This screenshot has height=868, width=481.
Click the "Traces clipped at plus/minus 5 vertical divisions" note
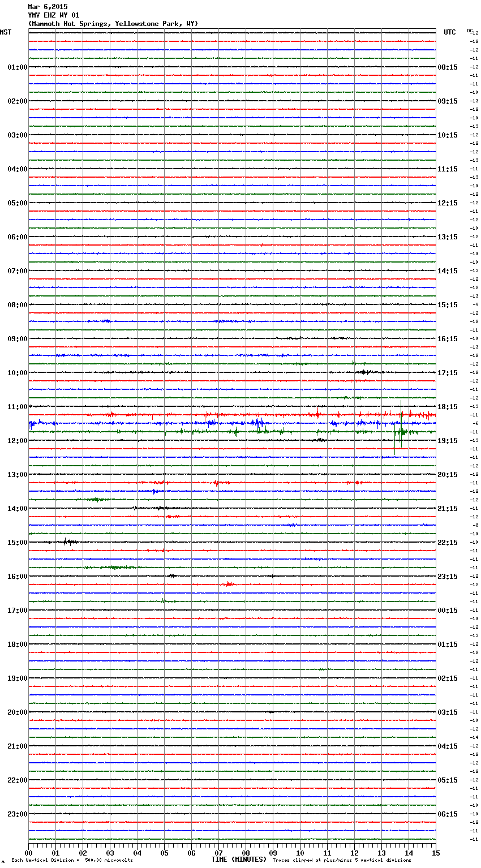pos(342,860)
